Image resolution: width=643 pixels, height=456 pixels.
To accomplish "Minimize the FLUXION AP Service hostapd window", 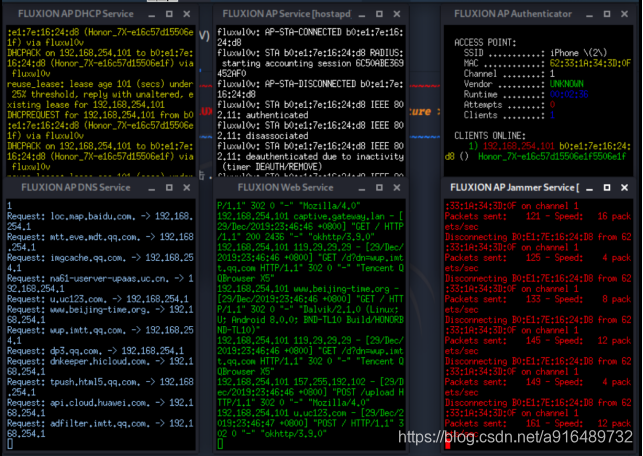I will tap(362, 14).
